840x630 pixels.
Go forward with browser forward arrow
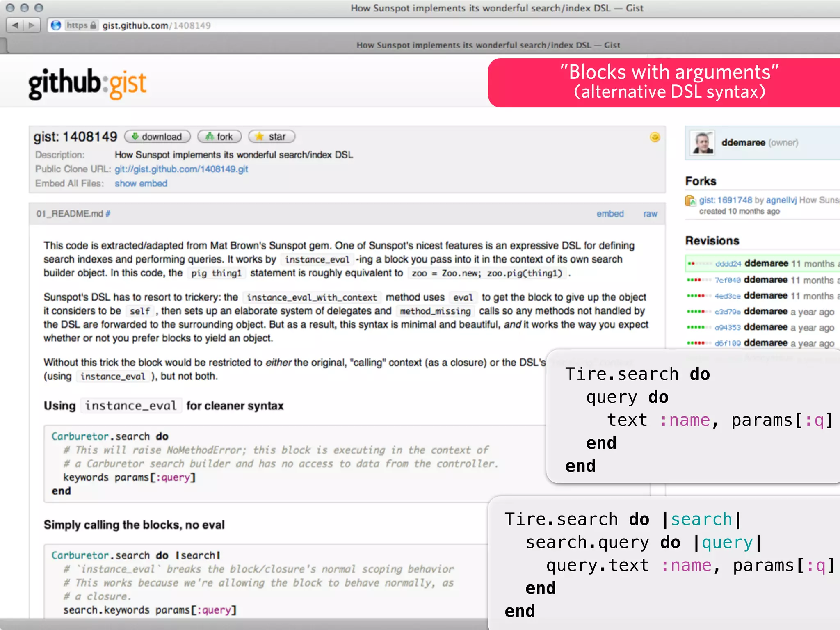tap(32, 25)
